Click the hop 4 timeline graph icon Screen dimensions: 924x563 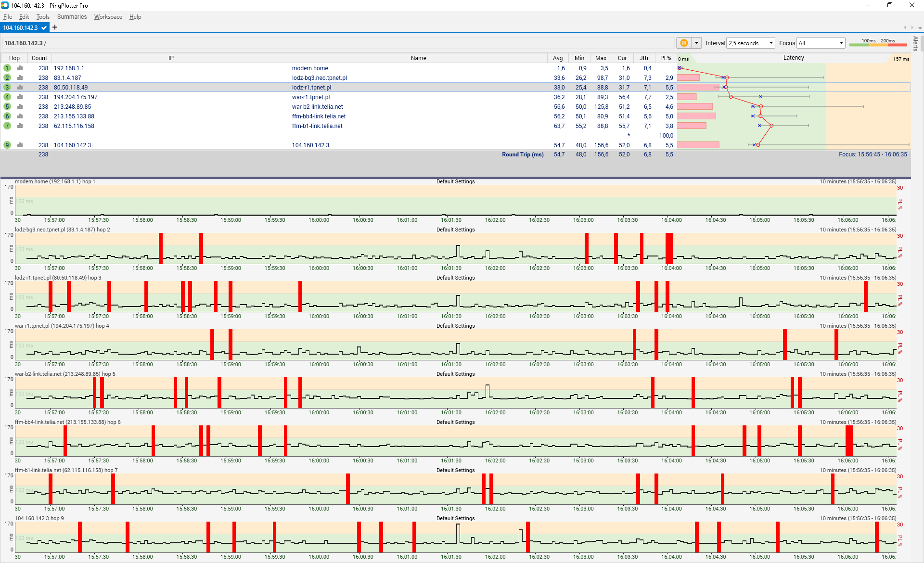[x=20, y=97]
